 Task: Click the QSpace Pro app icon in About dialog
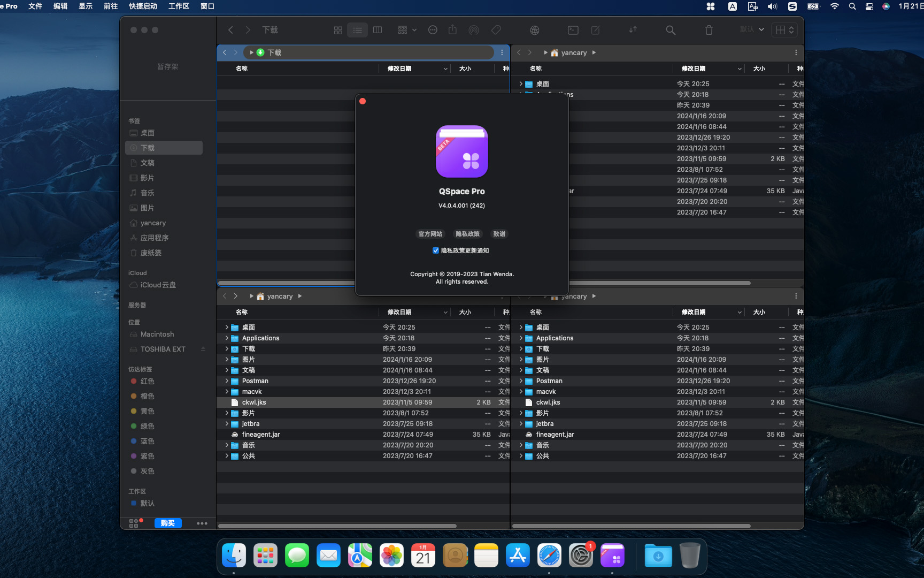pyautogui.click(x=462, y=151)
